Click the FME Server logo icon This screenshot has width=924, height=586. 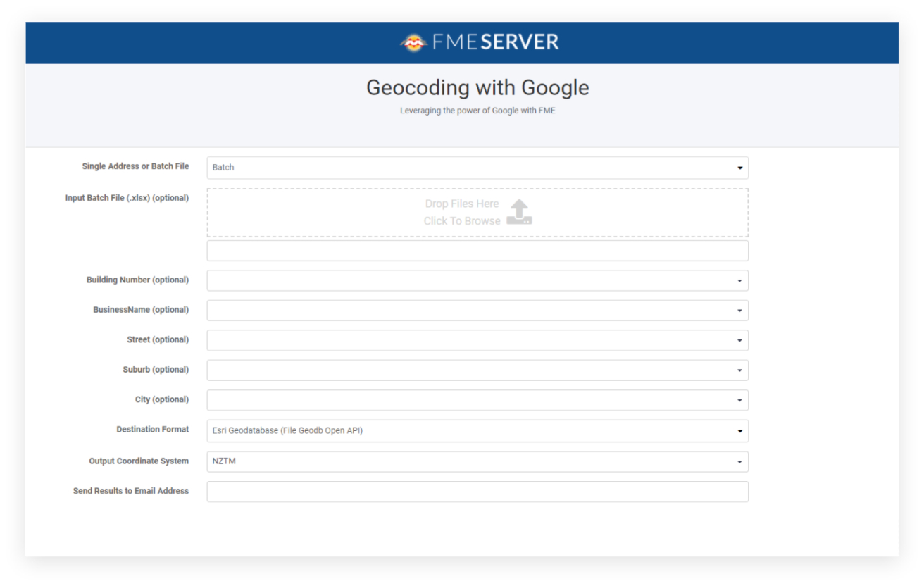point(413,43)
